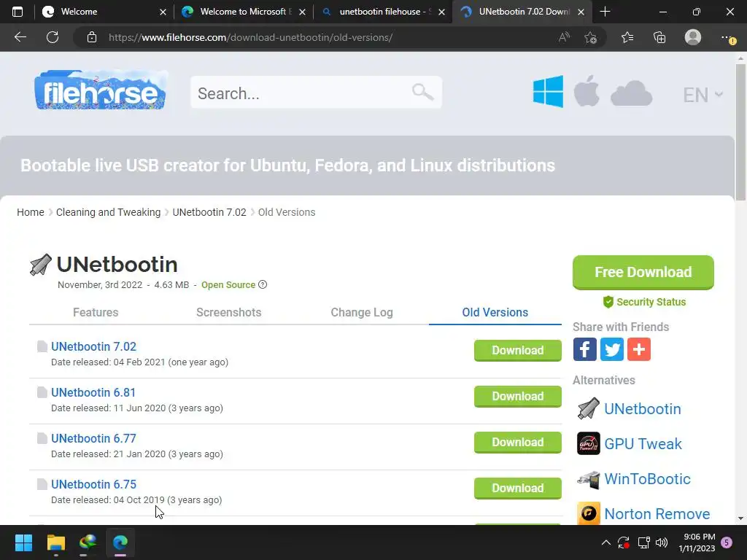Go to Home breadcrumb
Image resolution: width=747 pixels, height=560 pixels.
(31, 212)
